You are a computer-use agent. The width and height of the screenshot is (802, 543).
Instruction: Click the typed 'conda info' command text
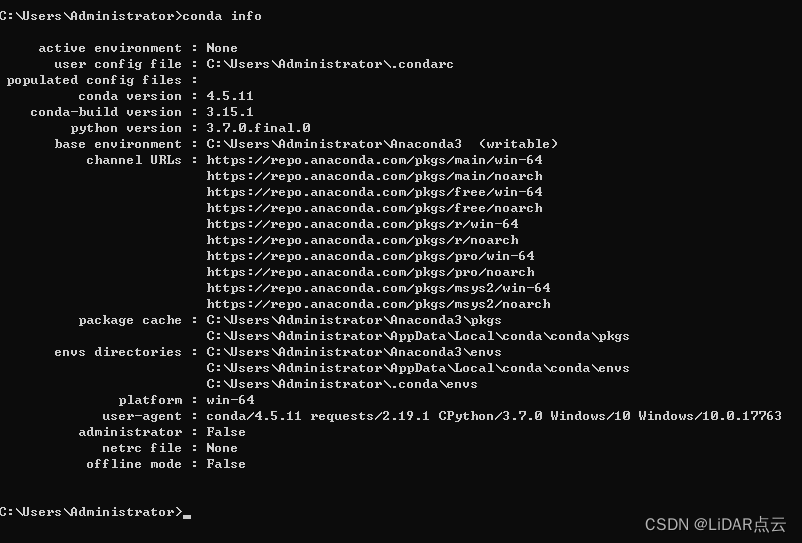(x=223, y=16)
